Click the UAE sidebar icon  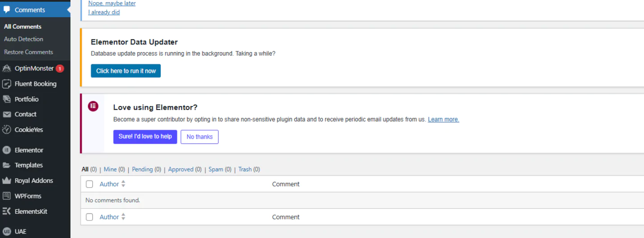tap(7, 231)
